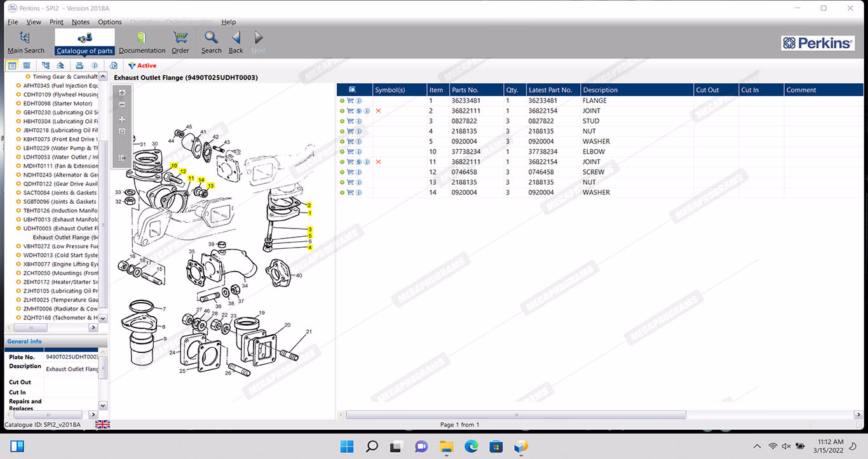Show info for FLANGE item 1

358,100
